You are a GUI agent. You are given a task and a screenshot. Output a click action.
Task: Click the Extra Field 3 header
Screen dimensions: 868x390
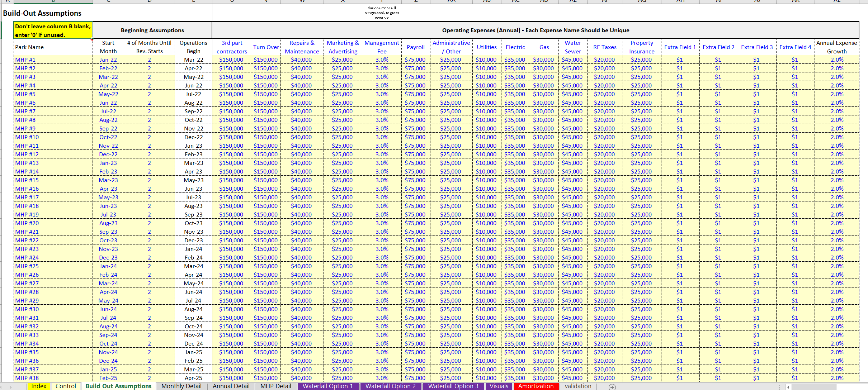pyautogui.click(x=757, y=47)
